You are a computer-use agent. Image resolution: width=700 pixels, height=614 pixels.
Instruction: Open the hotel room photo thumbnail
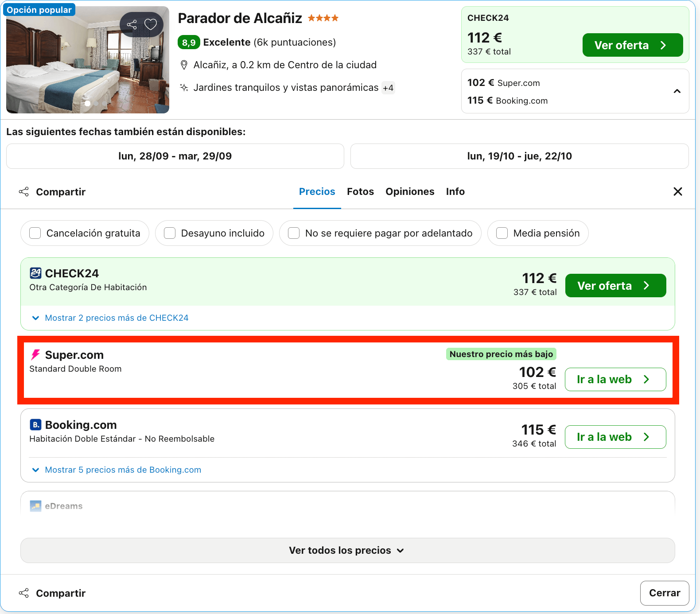[88, 60]
